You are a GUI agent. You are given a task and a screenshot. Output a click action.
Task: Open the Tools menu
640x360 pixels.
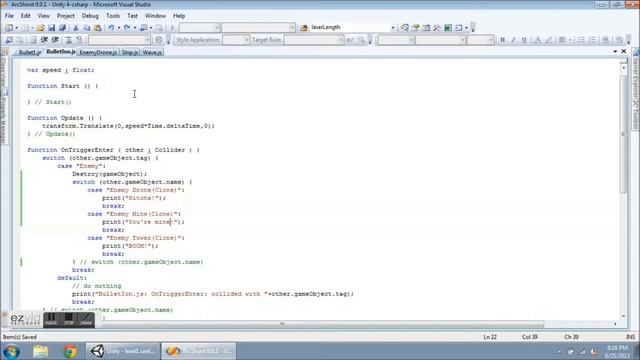tap(113, 16)
